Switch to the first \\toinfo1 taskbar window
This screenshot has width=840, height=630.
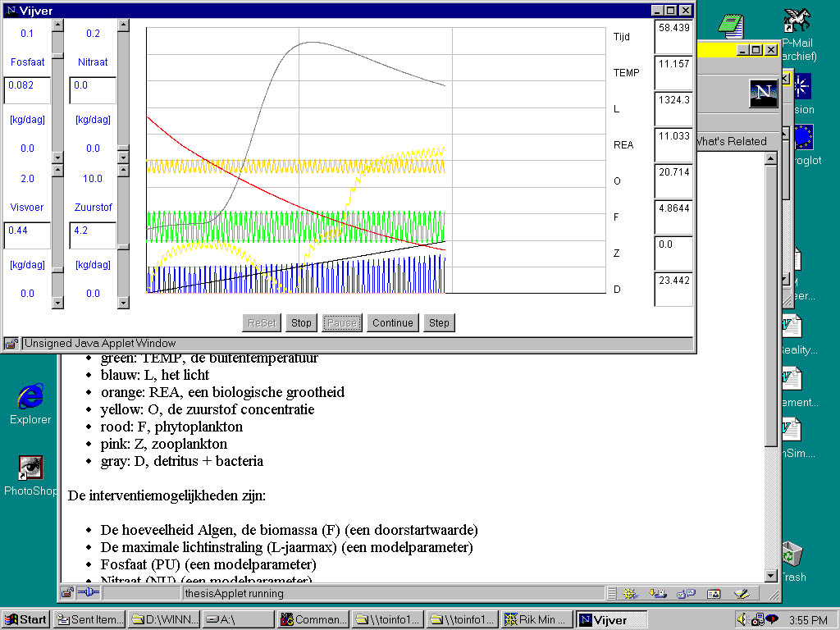click(x=388, y=620)
